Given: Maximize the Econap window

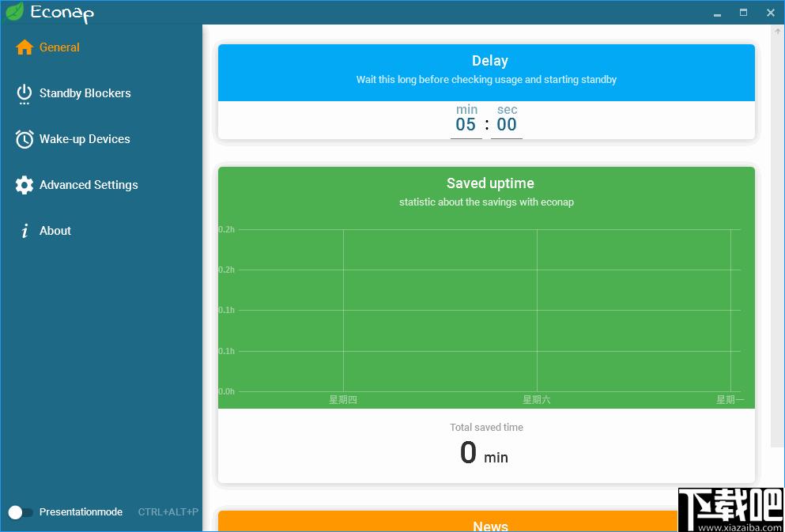Looking at the screenshot, I should (x=743, y=13).
